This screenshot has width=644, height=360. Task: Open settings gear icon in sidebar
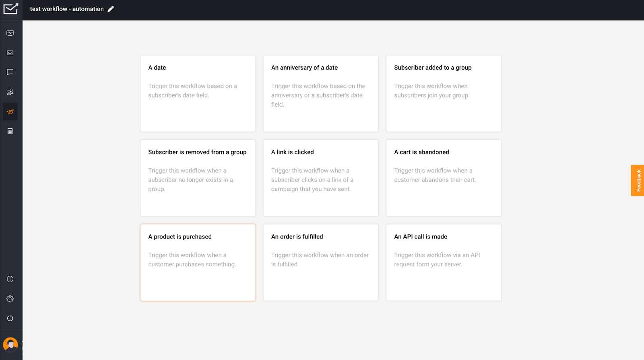coord(10,299)
